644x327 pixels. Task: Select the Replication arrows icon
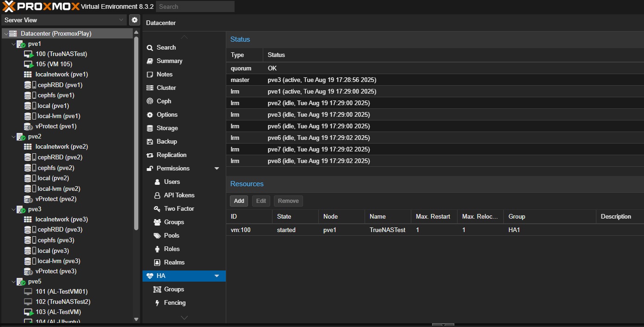[150, 155]
